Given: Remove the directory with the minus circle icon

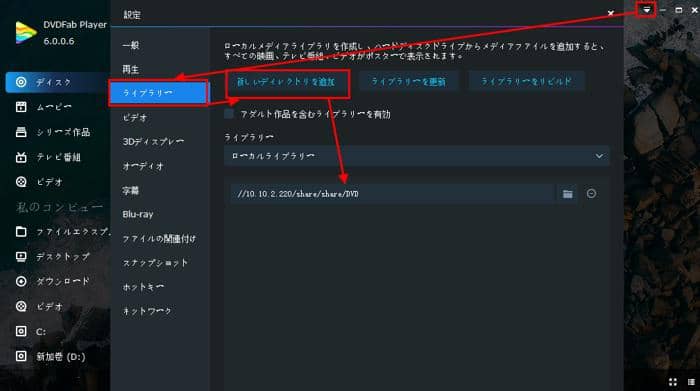Looking at the screenshot, I should pos(591,193).
